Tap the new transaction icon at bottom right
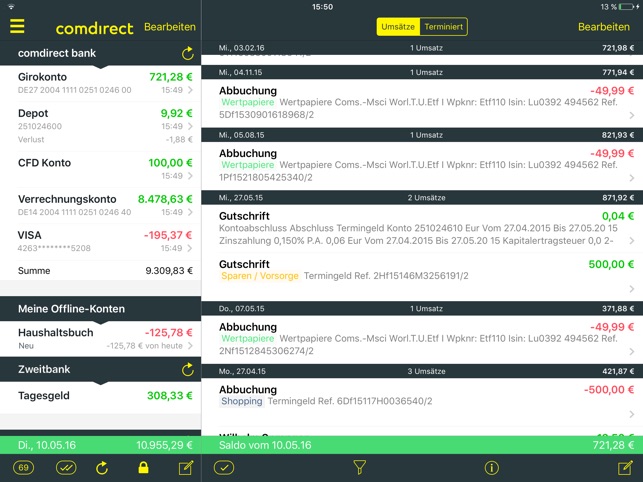 (625, 468)
